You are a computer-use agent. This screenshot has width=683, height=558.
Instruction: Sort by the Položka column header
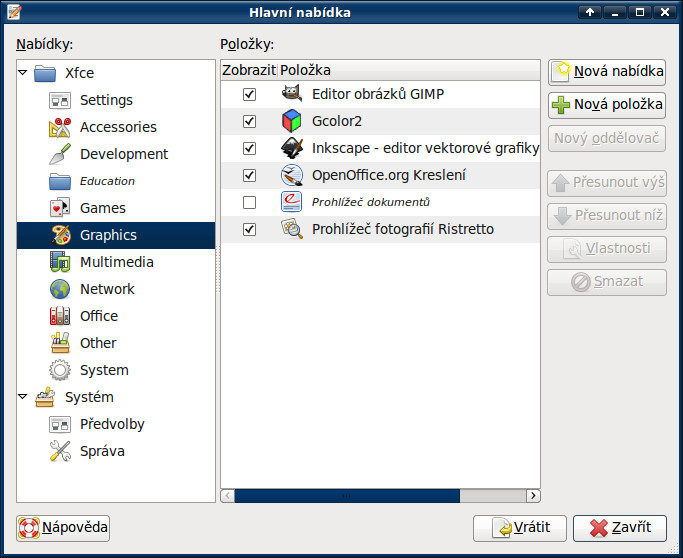(408, 71)
